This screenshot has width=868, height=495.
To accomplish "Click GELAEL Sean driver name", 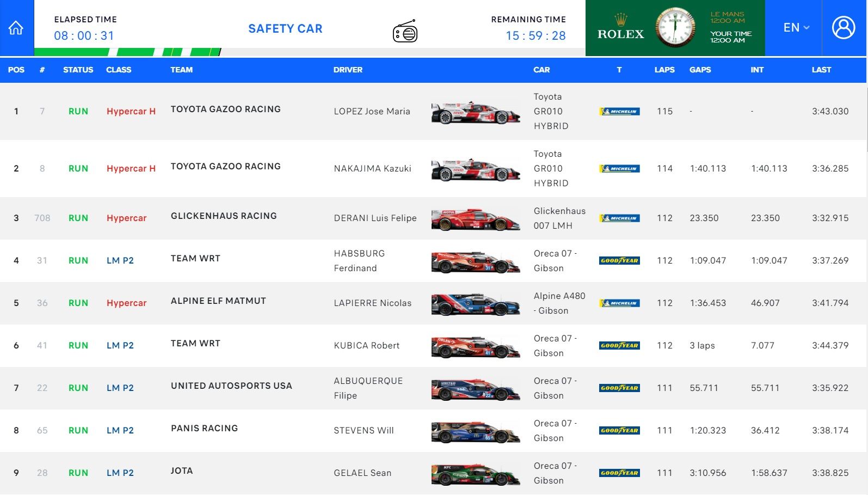I will click(362, 473).
